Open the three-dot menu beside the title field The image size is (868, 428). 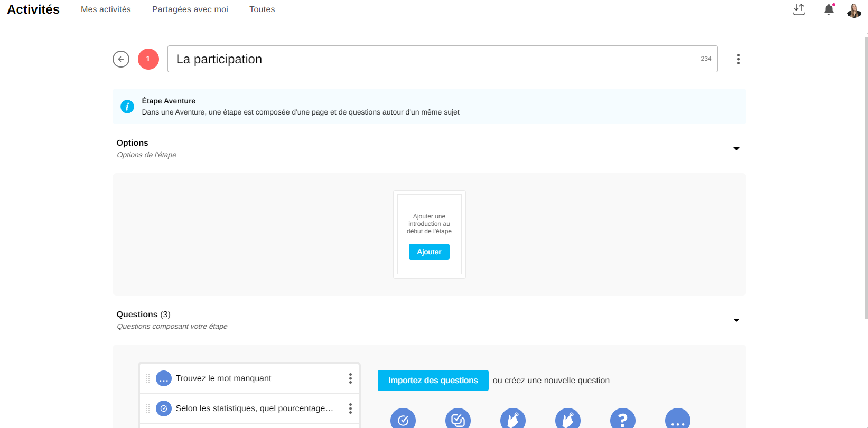tap(738, 59)
